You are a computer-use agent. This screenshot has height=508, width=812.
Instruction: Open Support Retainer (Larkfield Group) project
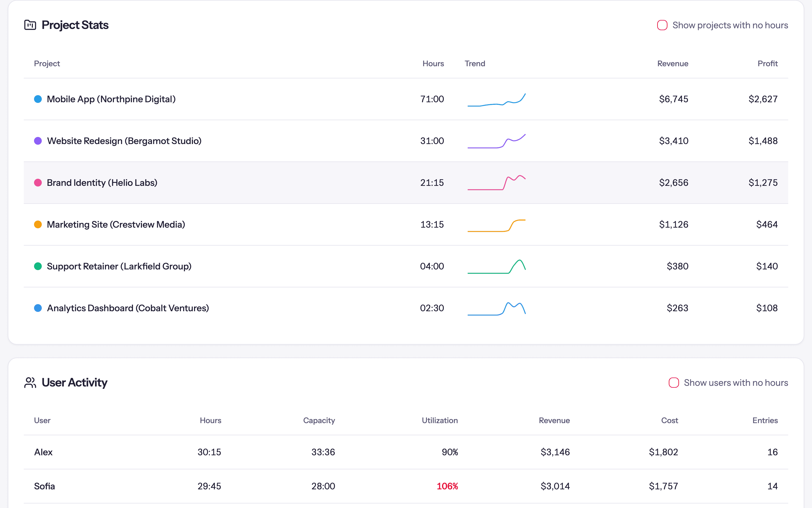[x=119, y=266]
